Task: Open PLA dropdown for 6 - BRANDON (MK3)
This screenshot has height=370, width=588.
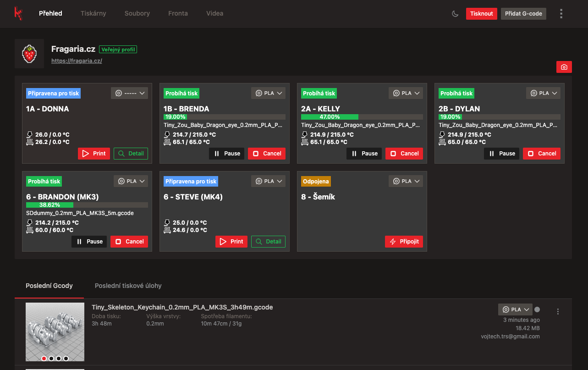Action: (x=131, y=181)
